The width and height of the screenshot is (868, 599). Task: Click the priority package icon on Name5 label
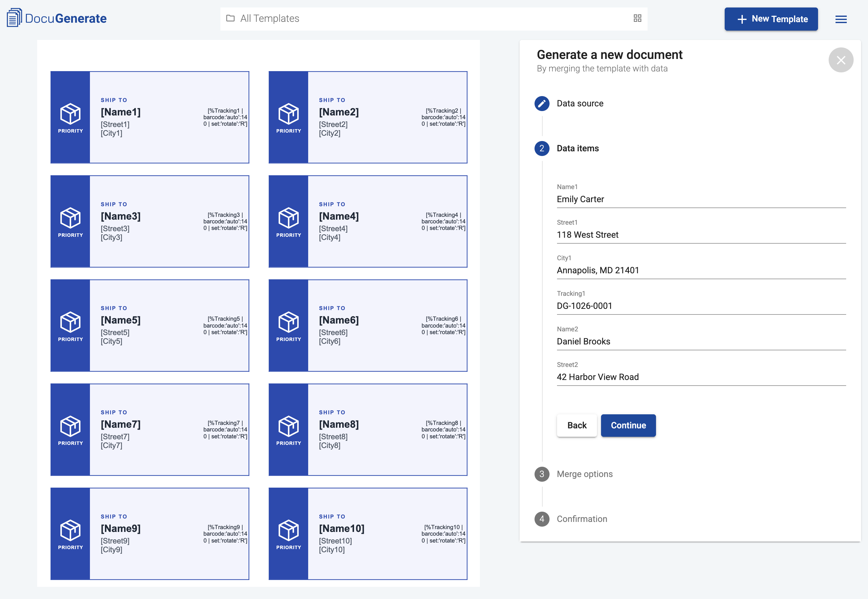tap(70, 322)
